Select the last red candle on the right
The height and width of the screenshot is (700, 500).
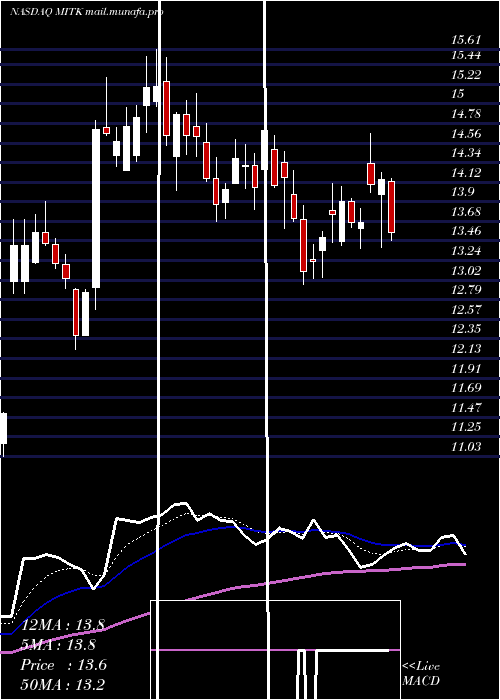click(392, 207)
